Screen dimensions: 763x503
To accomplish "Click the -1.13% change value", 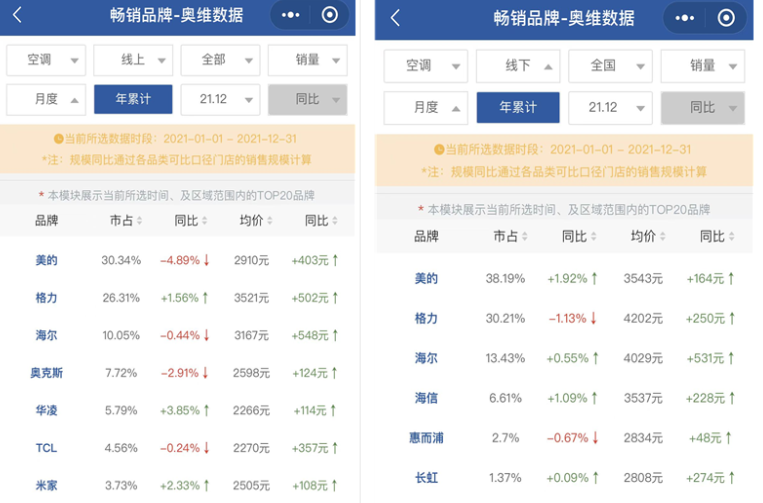I will point(567,318).
